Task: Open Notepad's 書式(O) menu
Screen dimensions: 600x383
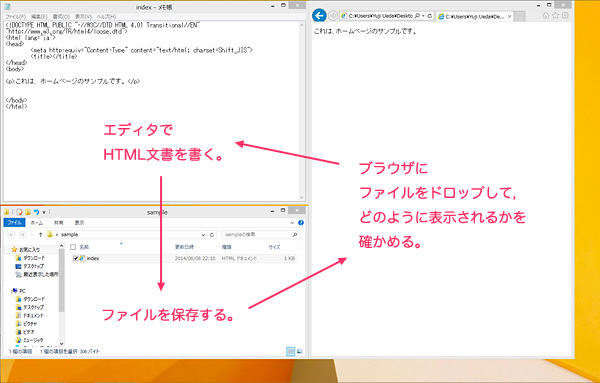Action: [61, 17]
